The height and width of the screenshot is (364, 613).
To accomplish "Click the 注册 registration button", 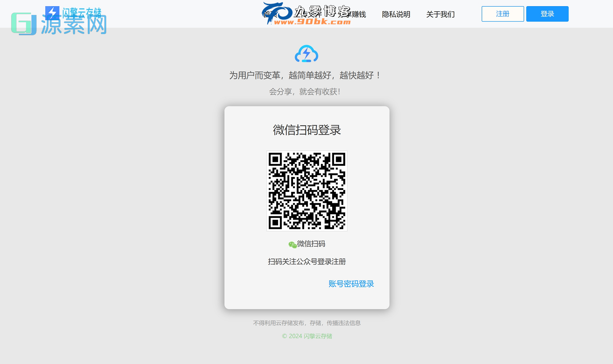I will [502, 14].
